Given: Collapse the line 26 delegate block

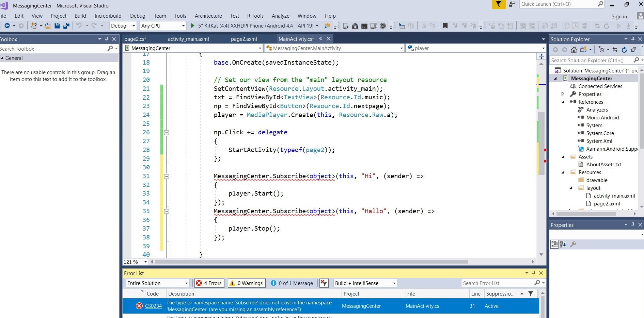Looking at the screenshot, I should pos(167,133).
